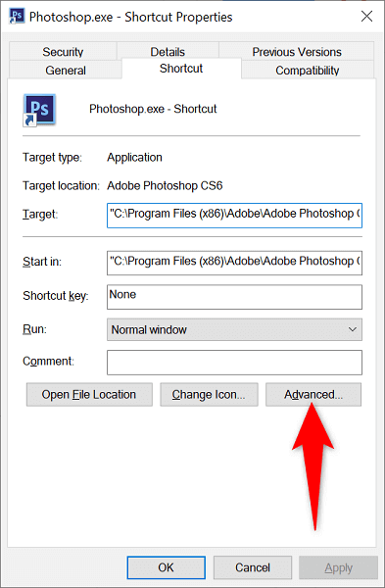This screenshot has width=385, height=588.
Task: Switch to the Security tab
Action: click(63, 51)
